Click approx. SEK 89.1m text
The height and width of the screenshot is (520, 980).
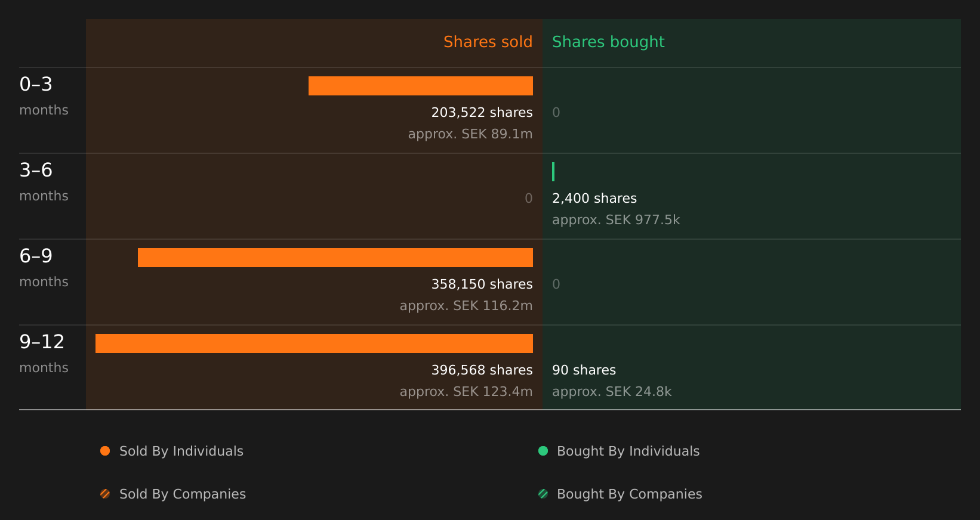[470, 134]
